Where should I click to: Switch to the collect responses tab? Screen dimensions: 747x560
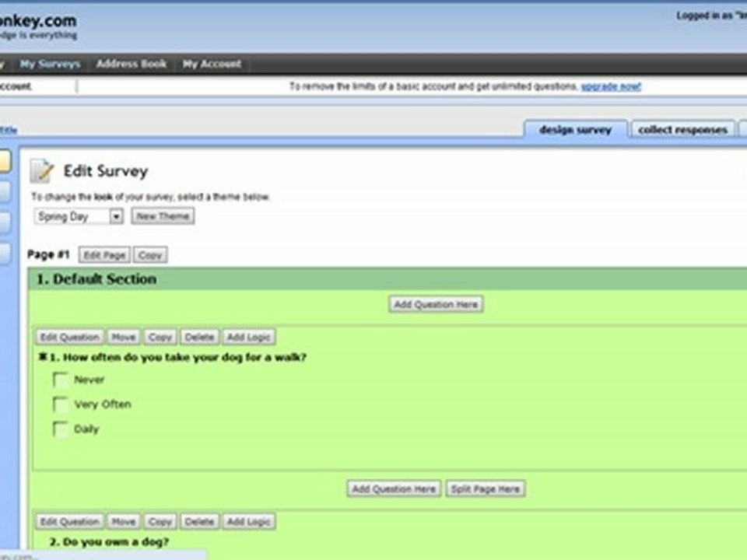click(x=682, y=130)
